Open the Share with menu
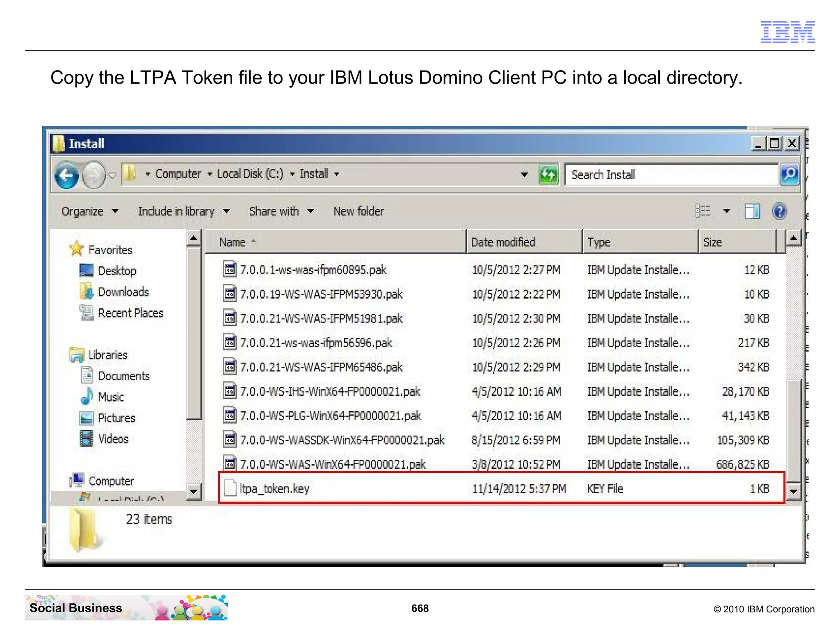This screenshot has width=840, height=630. (x=282, y=211)
